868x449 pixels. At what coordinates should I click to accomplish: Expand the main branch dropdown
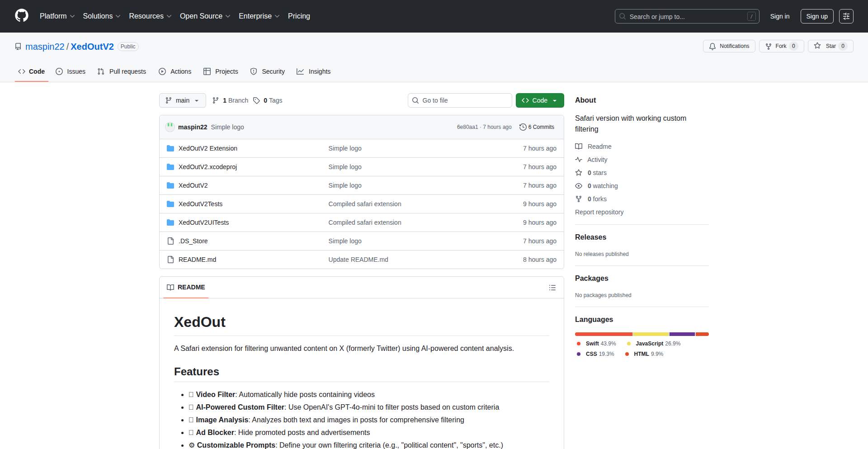coord(182,100)
